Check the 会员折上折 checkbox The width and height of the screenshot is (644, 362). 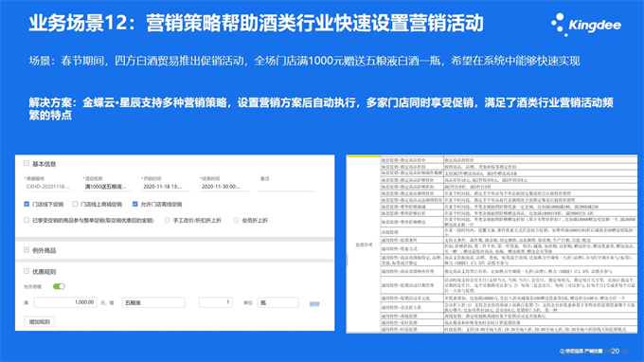(x=236, y=220)
